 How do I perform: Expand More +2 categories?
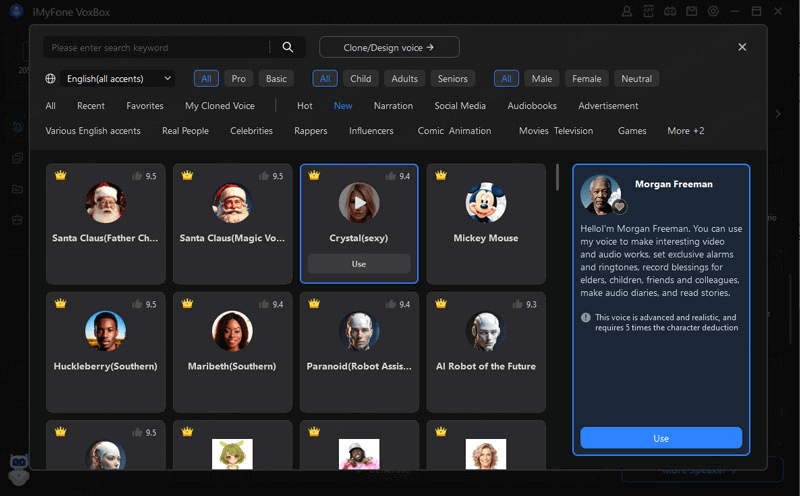(686, 131)
